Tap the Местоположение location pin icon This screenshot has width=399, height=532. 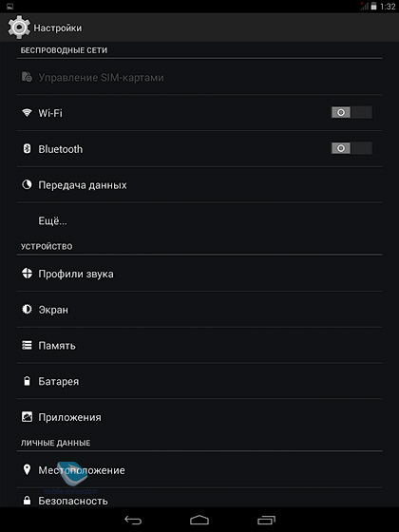(27, 469)
